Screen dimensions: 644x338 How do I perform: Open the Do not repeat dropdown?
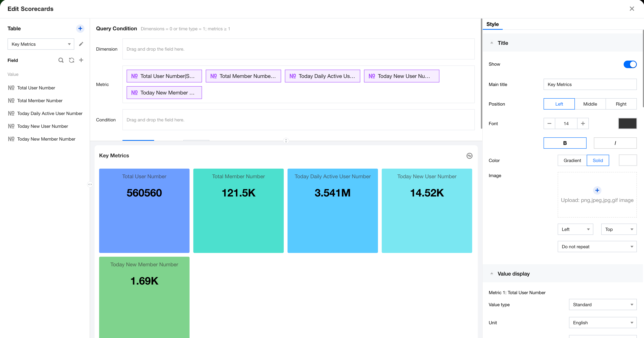pyautogui.click(x=597, y=247)
